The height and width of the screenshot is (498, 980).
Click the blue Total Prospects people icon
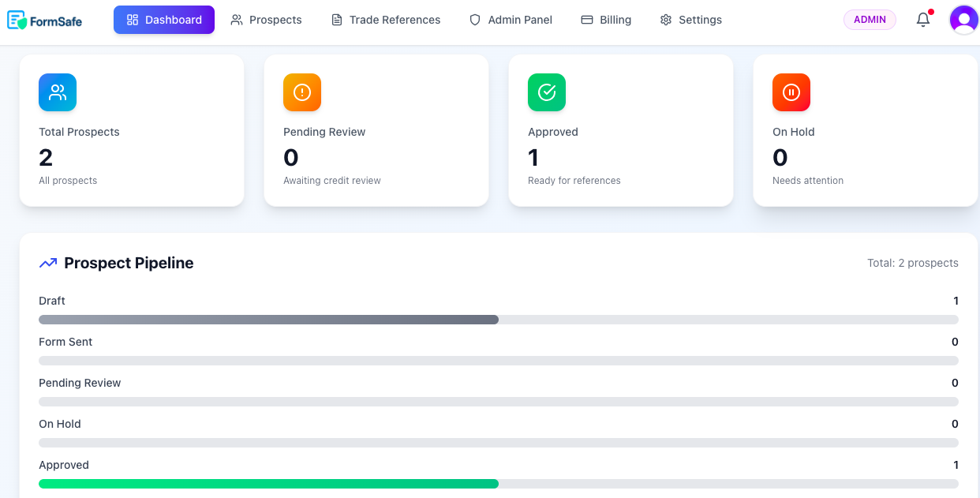coord(58,92)
